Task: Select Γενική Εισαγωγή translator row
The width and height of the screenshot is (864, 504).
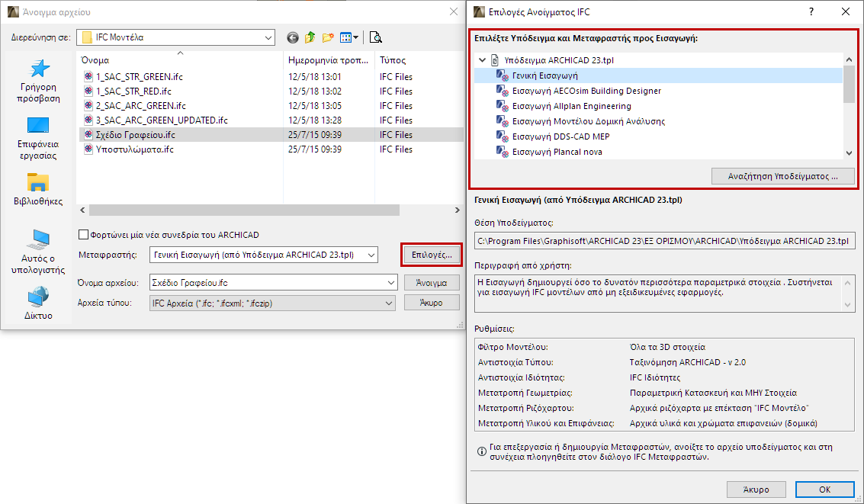Action: tap(658, 75)
